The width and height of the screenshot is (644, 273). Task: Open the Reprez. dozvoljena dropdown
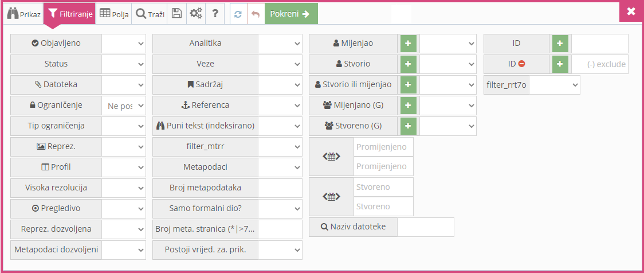click(x=124, y=229)
